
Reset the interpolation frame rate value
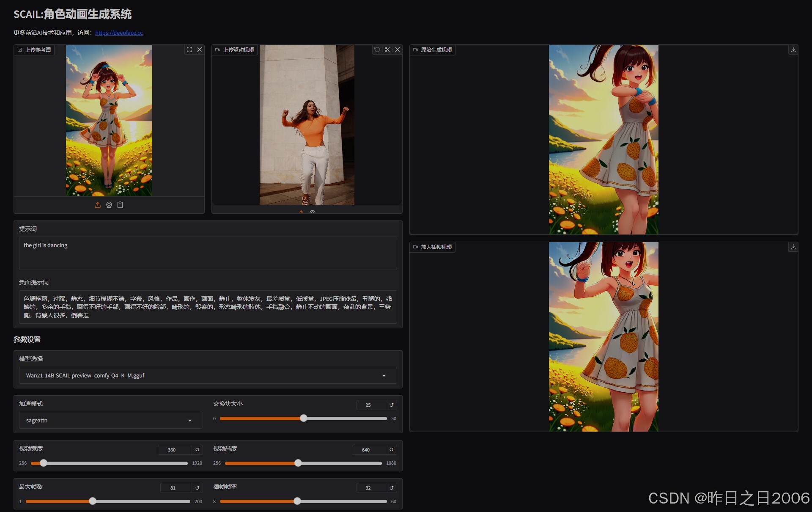point(392,488)
